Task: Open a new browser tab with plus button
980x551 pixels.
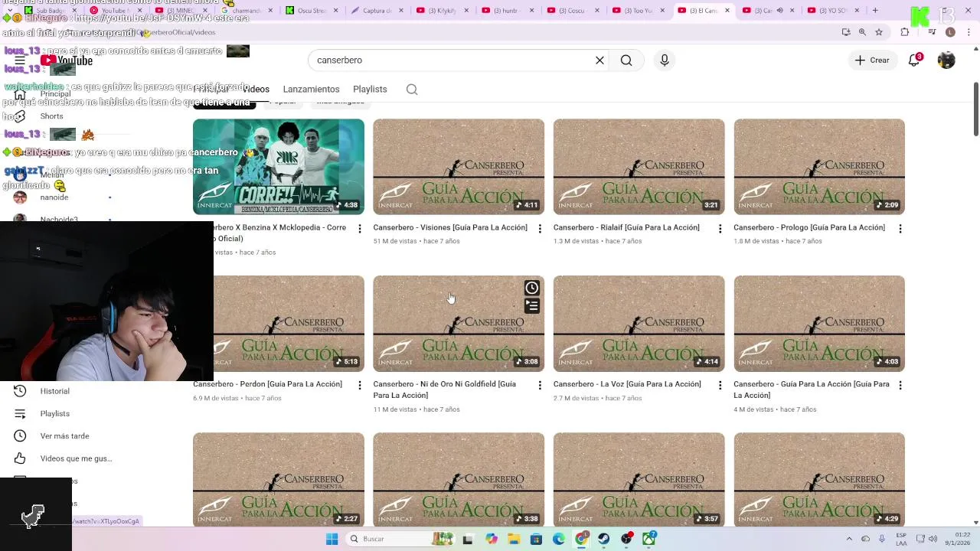Action: (x=875, y=11)
